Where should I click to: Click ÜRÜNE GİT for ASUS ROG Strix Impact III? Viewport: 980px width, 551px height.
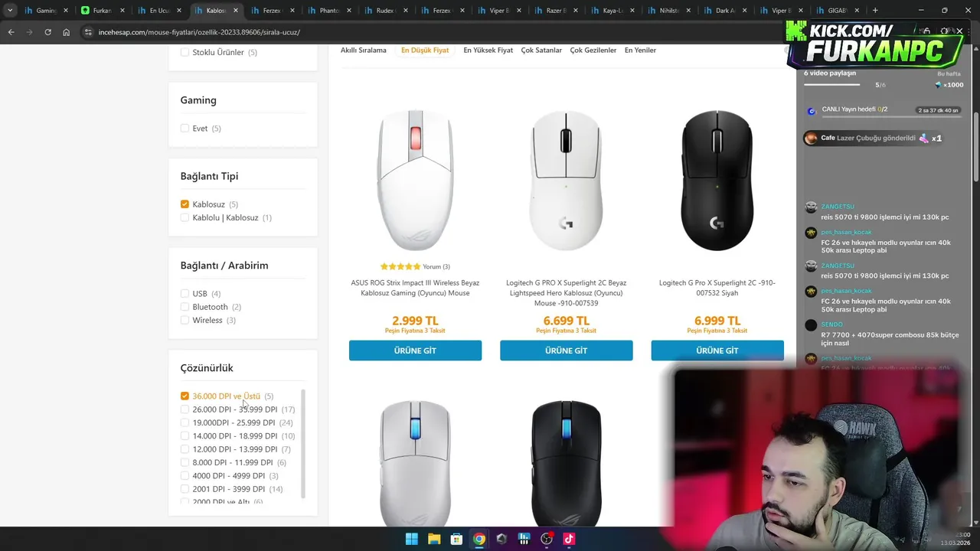pos(415,350)
